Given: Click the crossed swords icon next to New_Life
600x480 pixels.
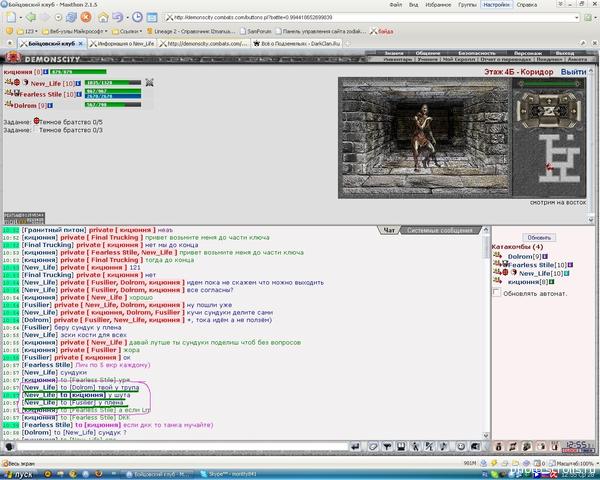Looking at the screenshot, I should tap(149, 82).
